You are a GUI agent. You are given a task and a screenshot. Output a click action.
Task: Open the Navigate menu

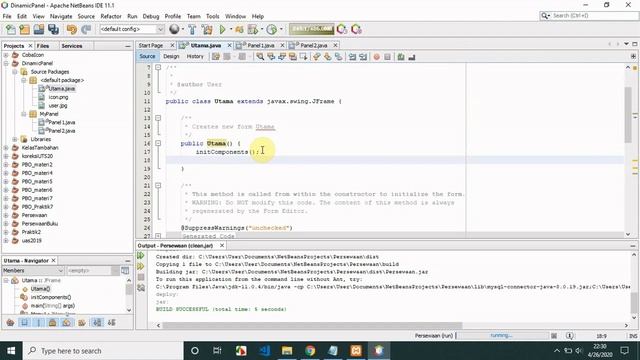[x=61, y=16]
